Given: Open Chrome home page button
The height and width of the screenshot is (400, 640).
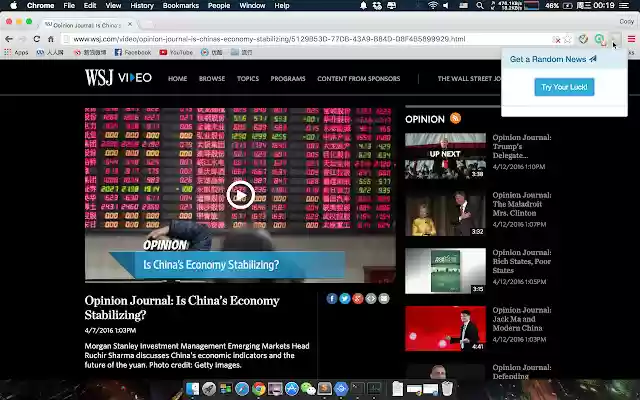Looking at the screenshot, I should coord(51,39).
